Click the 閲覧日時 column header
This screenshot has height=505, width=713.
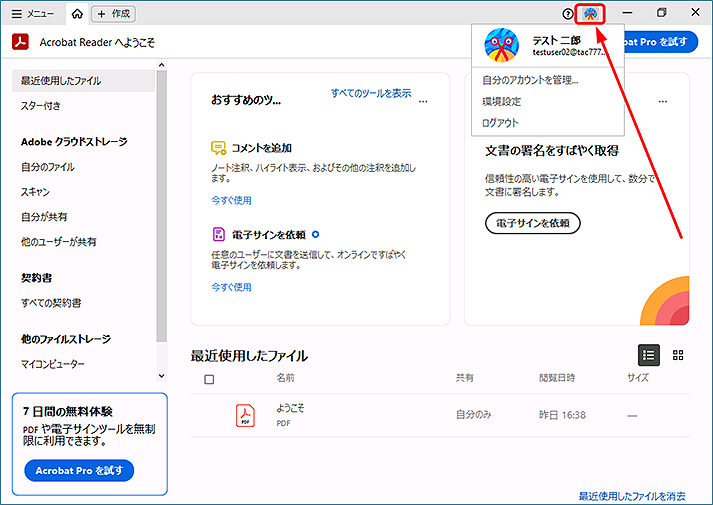(x=557, y=378)
